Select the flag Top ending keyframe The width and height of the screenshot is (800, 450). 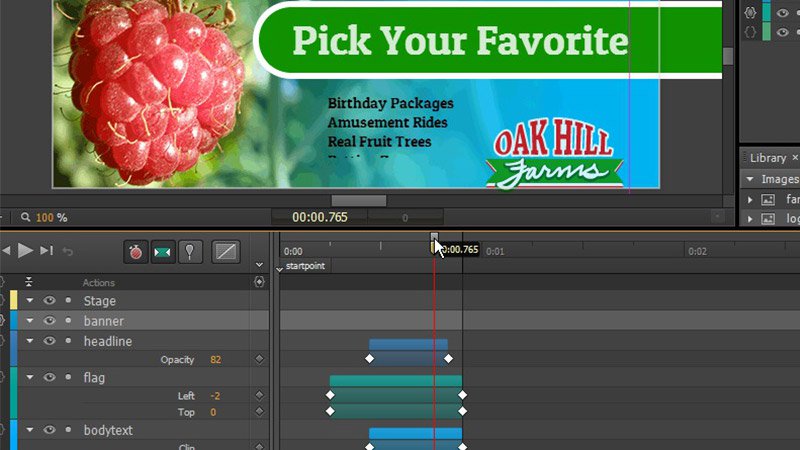click(462, 411)
